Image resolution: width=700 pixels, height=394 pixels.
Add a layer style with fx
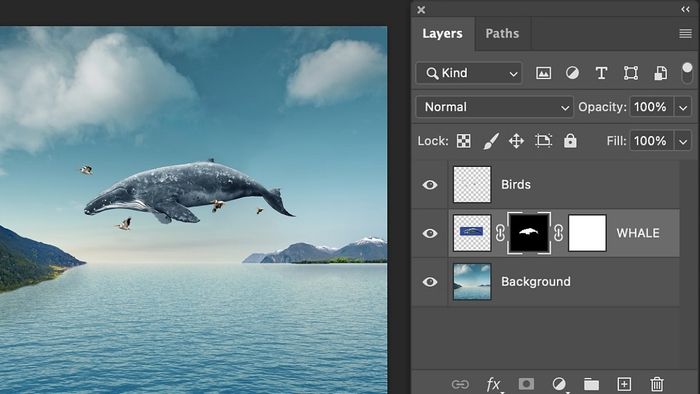(x=493, y=384)
